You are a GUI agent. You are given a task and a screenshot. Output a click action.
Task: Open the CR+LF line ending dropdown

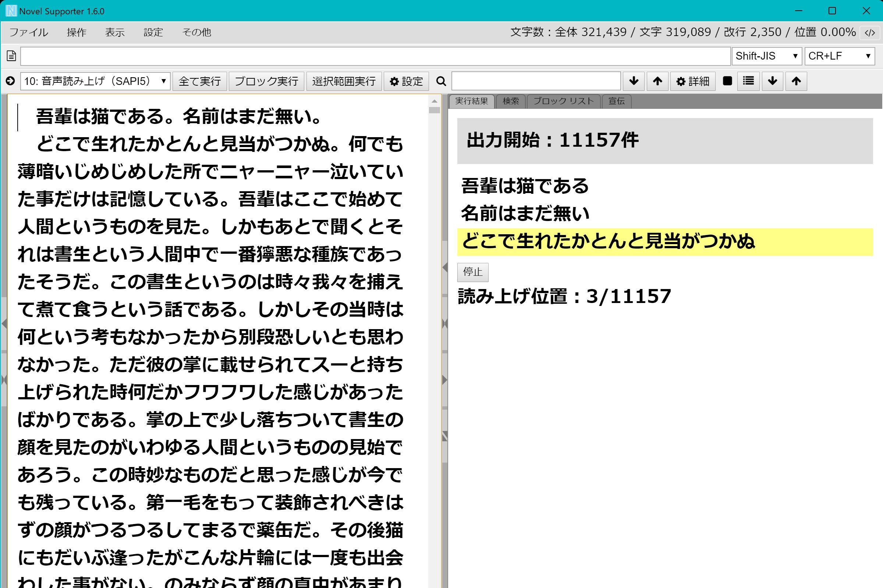point(840,56)
